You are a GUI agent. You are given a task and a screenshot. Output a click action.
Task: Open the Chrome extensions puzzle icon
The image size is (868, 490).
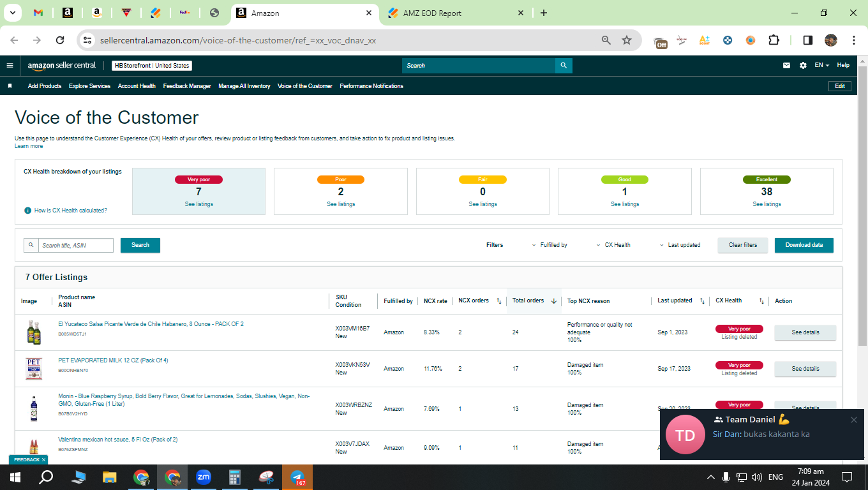[x=774, y=40]
